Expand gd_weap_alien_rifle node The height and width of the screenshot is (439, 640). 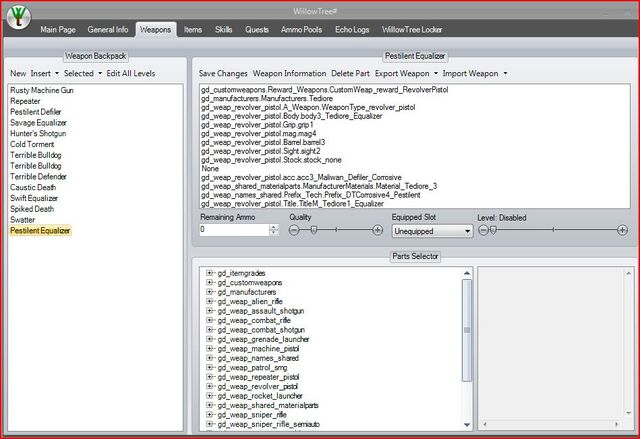[209, 301]
